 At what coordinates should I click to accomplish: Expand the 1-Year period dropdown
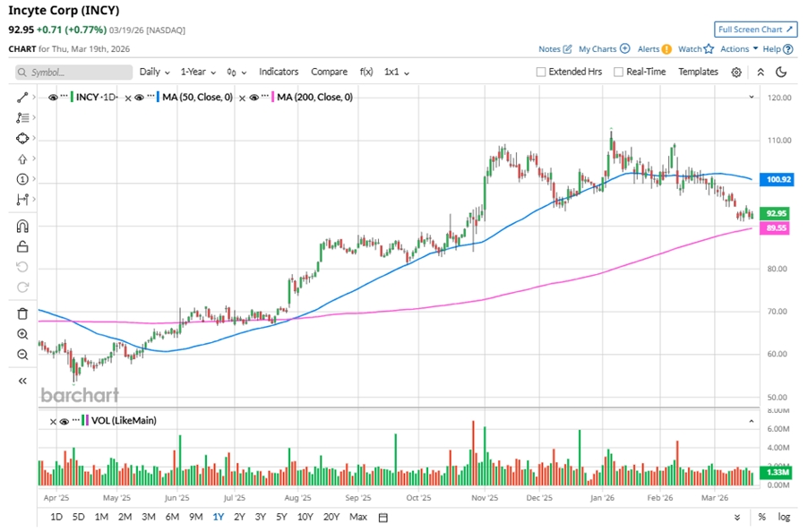(197, 72)
